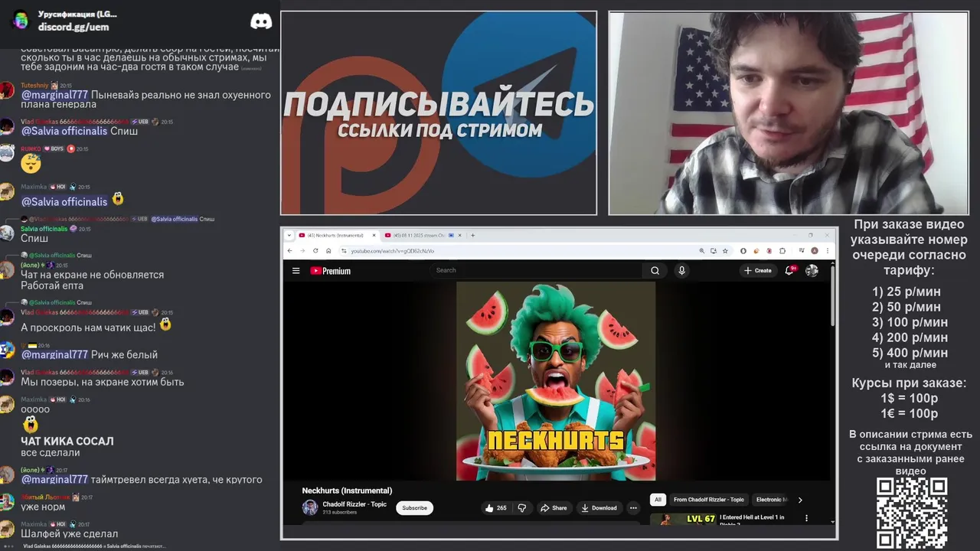Switch to Neckhurts (Instrumental) tab

point(338,235)
